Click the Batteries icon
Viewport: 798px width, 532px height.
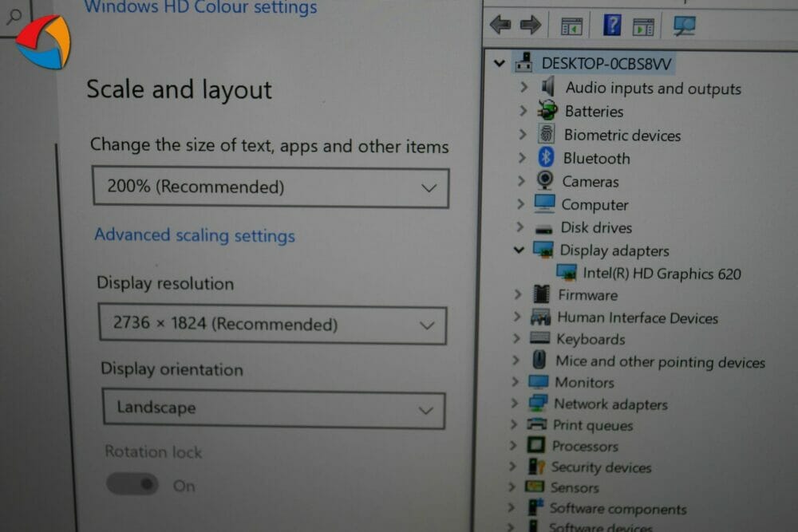tap(547, 109)
